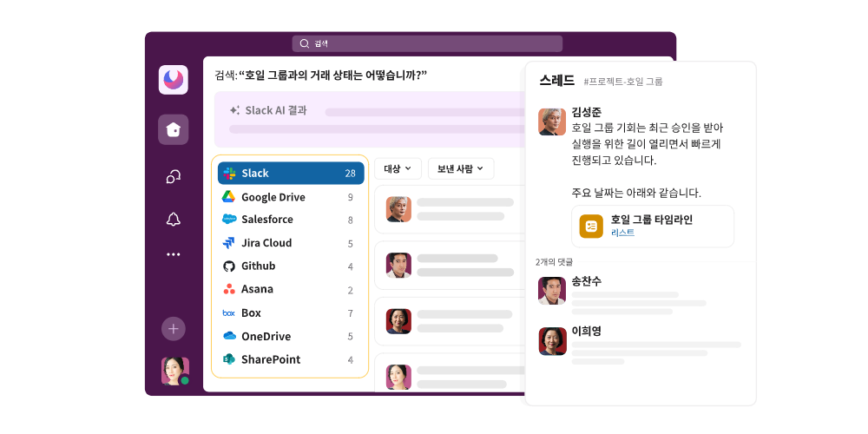Click user profile avatar at sidebar bottom
The width and height of the screenshot is (868, 434).
174,371
